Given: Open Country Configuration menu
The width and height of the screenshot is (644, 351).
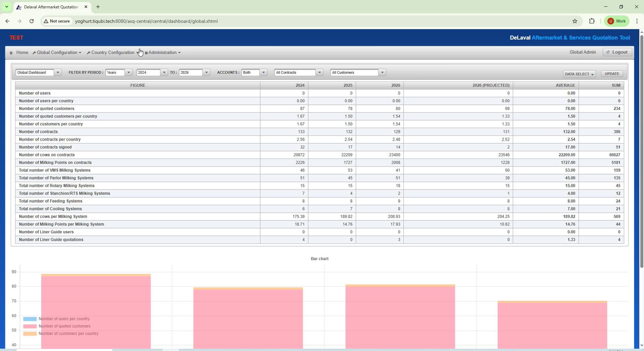Looking at the screenshot, I should click(x=113, y=53).
